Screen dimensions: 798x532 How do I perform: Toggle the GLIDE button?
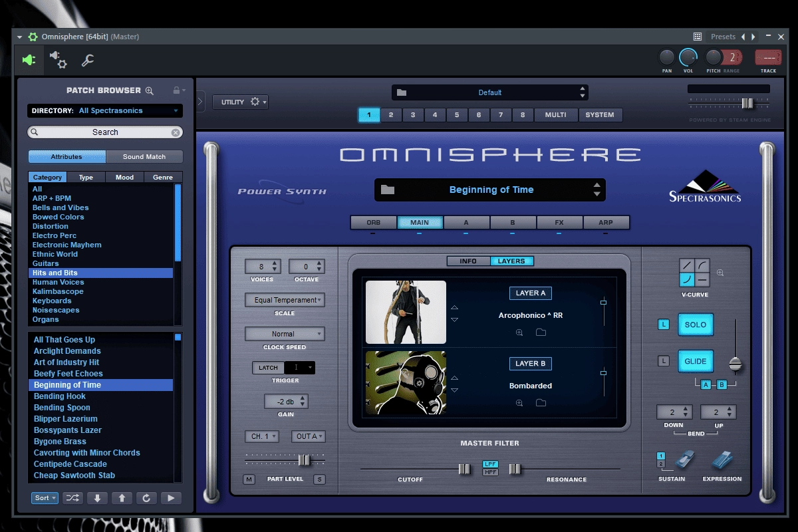pyautogui.click(x=696, y=361)
